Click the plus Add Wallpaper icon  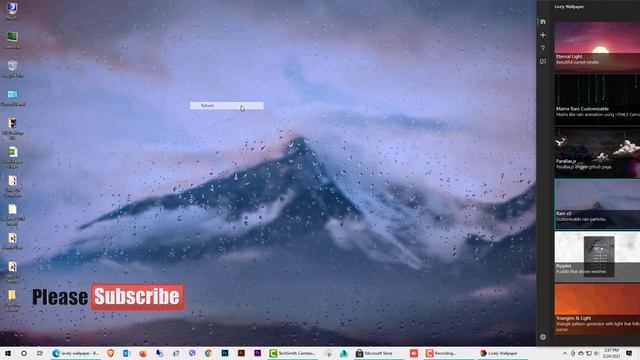[543, 35]
